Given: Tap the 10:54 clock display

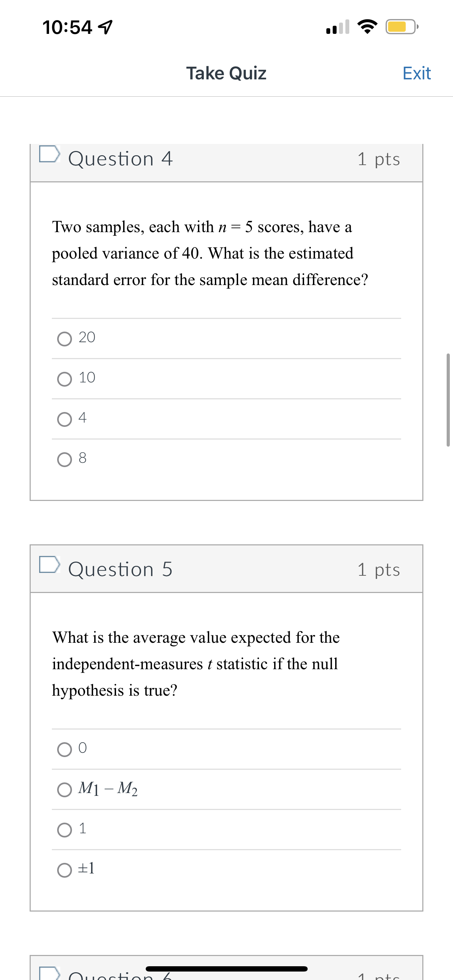Looking at the screenshot, I should point(67,28).
